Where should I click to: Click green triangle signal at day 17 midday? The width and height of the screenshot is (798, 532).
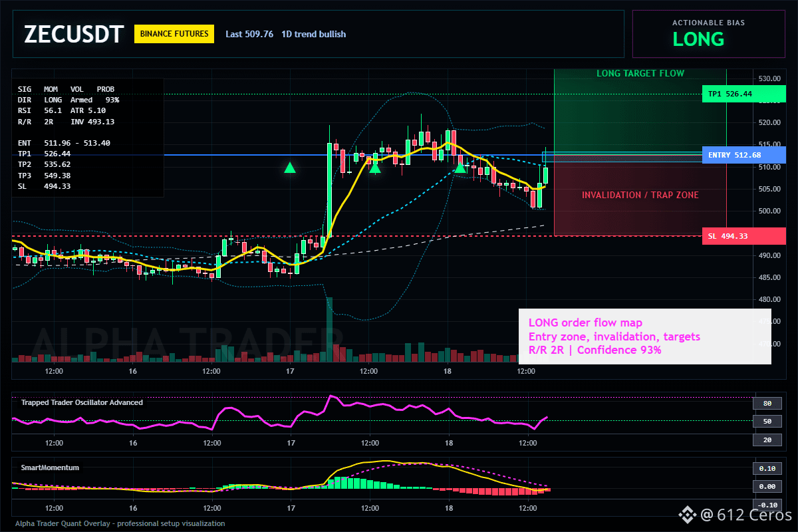[374, 168]
